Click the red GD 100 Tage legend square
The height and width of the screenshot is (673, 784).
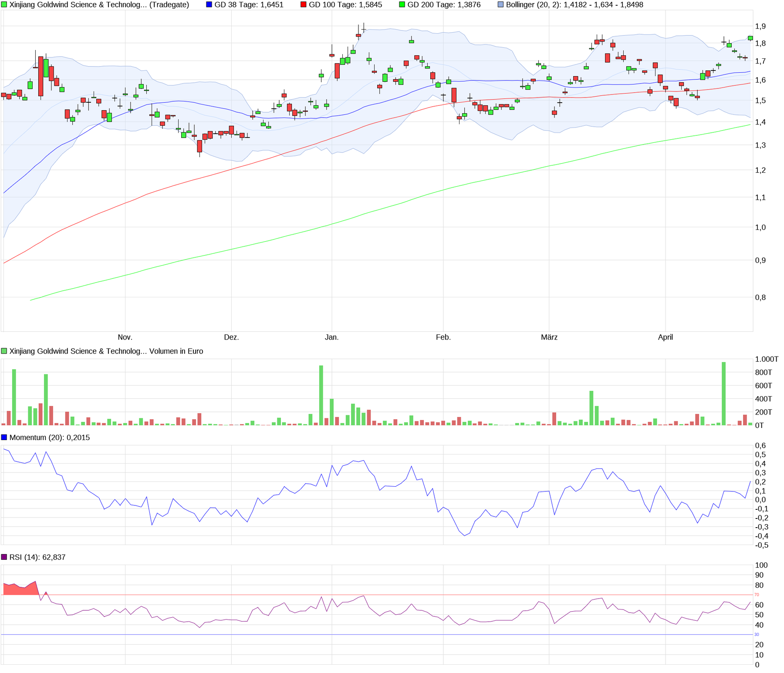point(304,5)
